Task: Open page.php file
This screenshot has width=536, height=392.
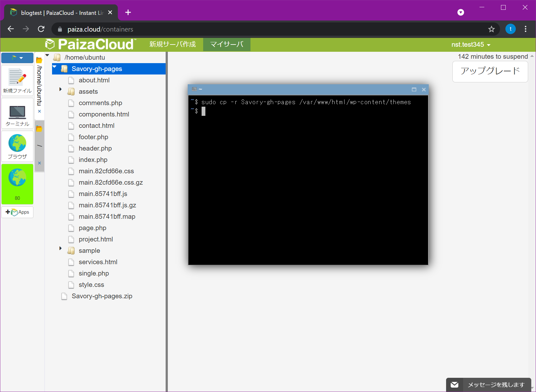Action: coord(92,228)
